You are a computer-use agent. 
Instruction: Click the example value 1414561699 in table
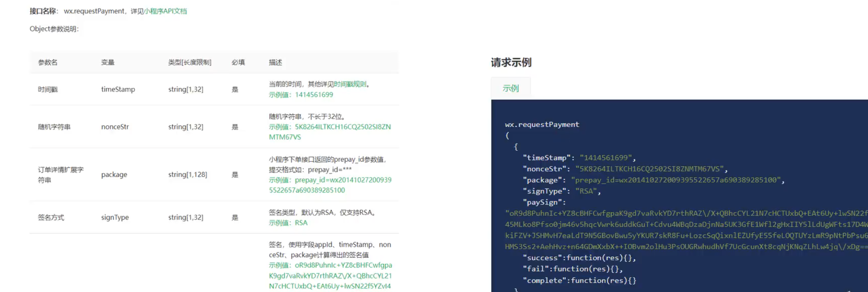pos(314,95)
